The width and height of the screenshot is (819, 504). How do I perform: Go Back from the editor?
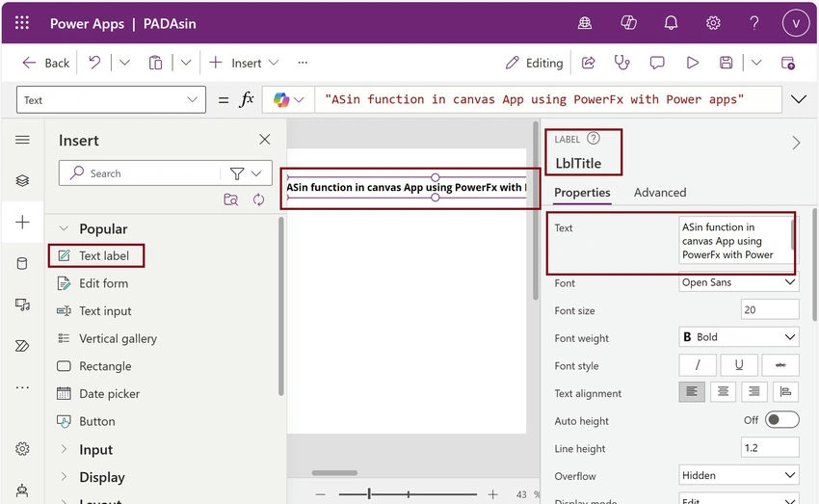45,63
